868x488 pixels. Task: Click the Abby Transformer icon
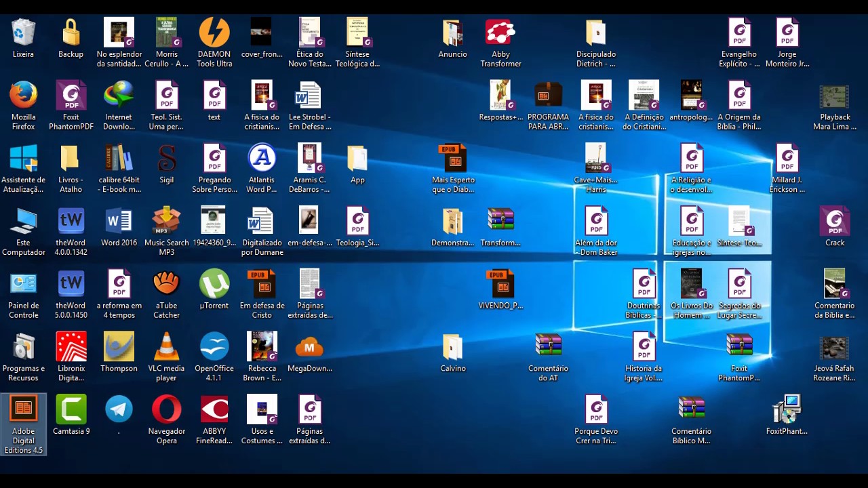pyautogui.click(x=500, y=33)
